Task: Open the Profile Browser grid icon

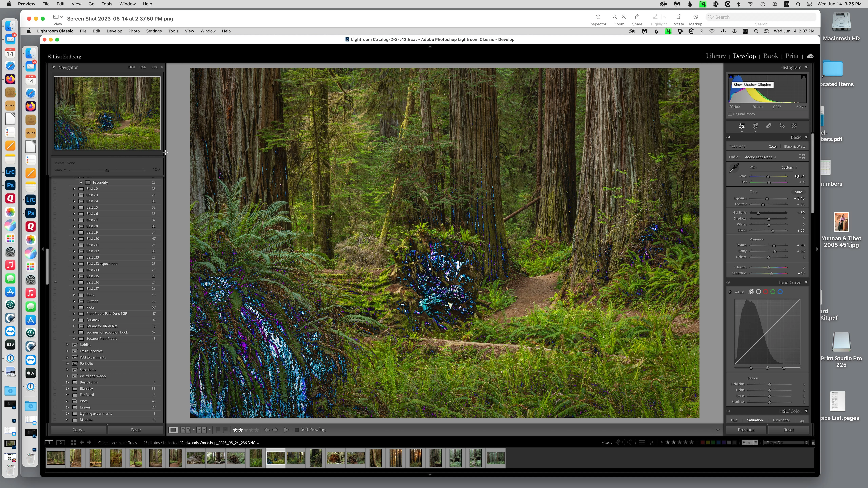Action: pyautogui.click(x=802, y=157)
